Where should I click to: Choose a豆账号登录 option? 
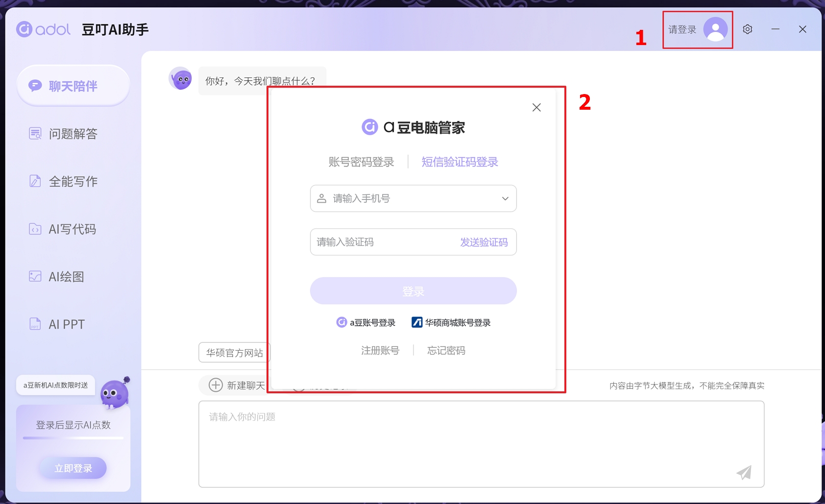coord(365,322)
